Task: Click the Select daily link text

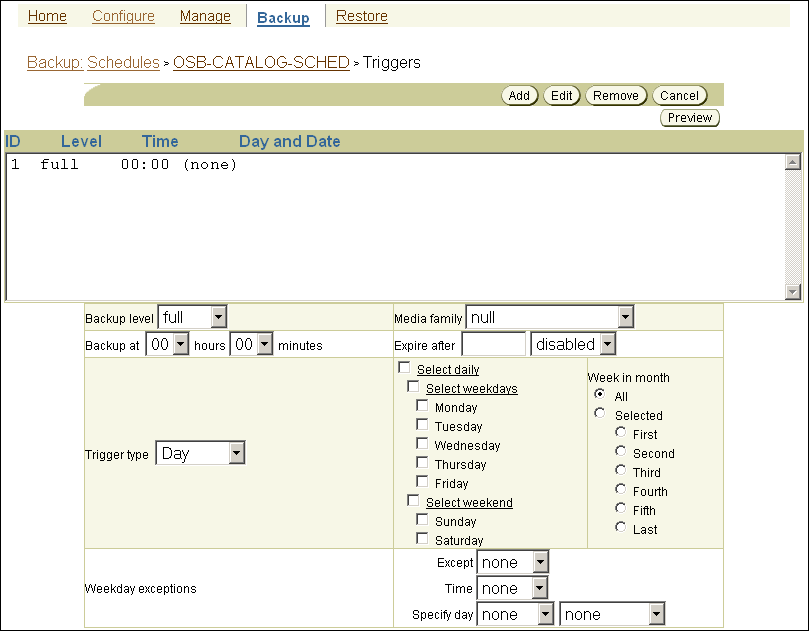Action: coord(448,370)
